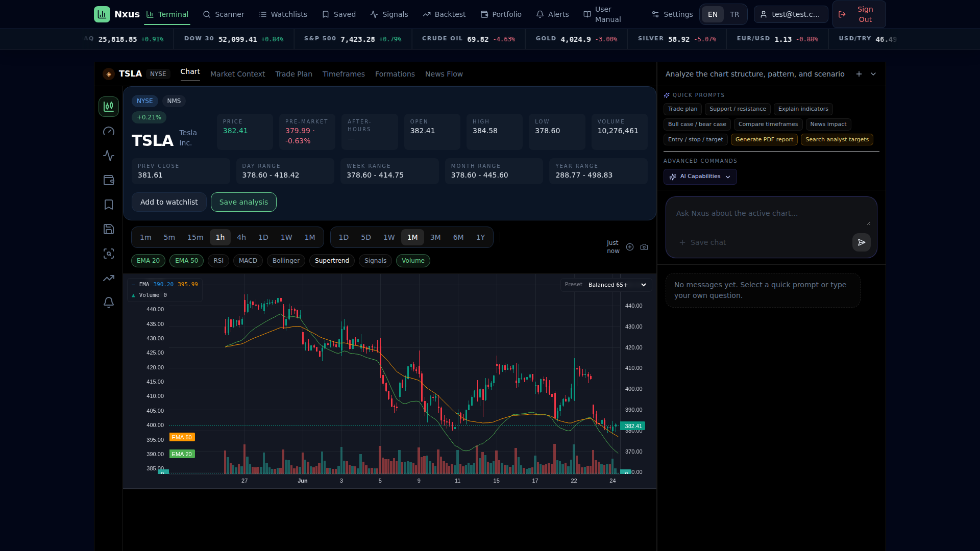Click the Nxus logo icon
Viewport: 980px width, 551px height.
[102, 14]
